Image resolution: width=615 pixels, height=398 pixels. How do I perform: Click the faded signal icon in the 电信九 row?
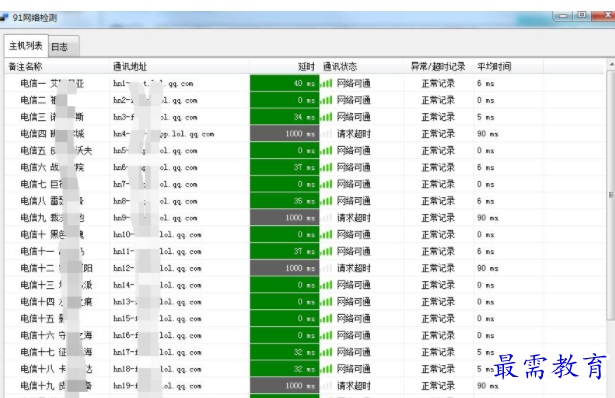coord(326,218)
